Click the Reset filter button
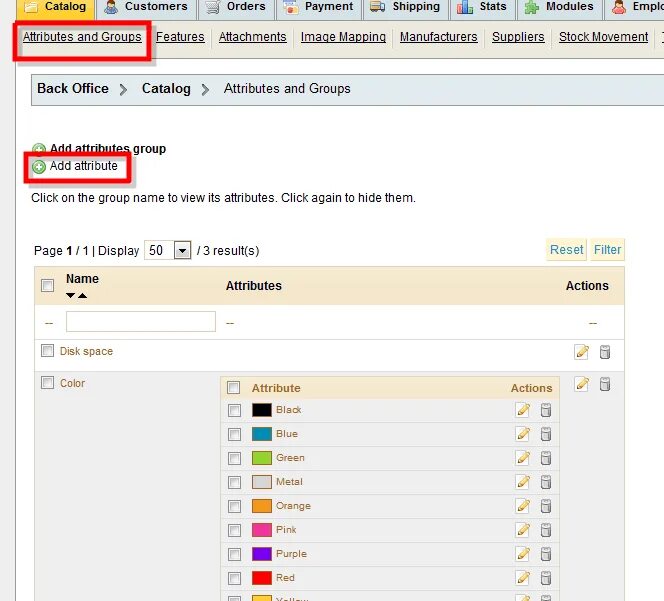The width and height of the screenshot is (664, 601). pos(566,250)
